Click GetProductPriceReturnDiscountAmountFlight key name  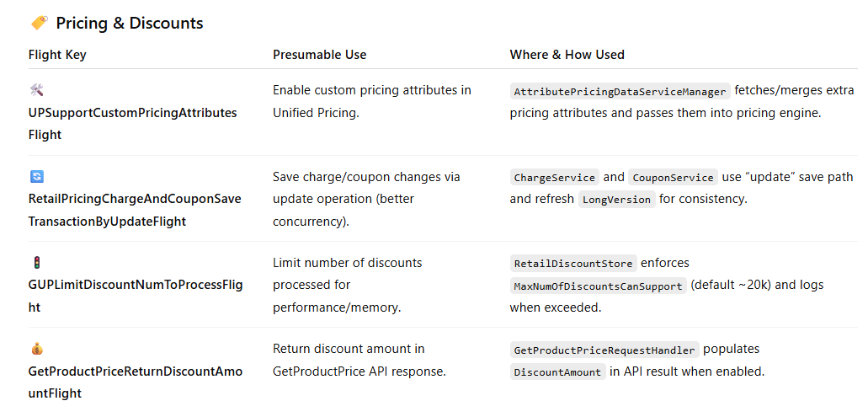[135, 382]
